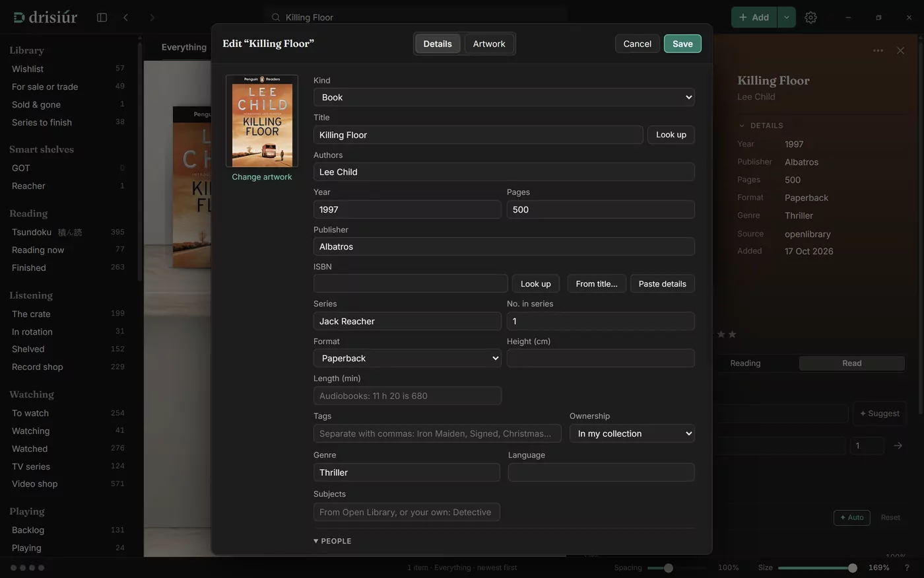Screen dimensions: 924x578
Task: Click Change artwork link
Action: click(262, 177)
